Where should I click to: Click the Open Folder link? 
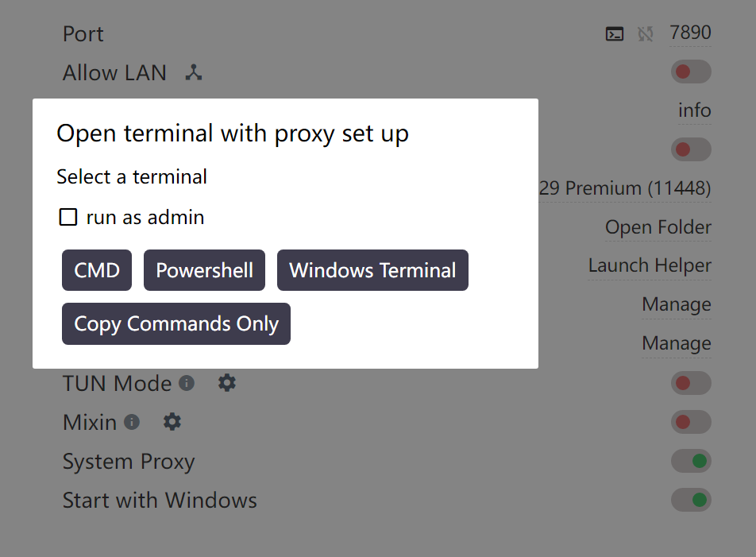click(x=658, y=227)
